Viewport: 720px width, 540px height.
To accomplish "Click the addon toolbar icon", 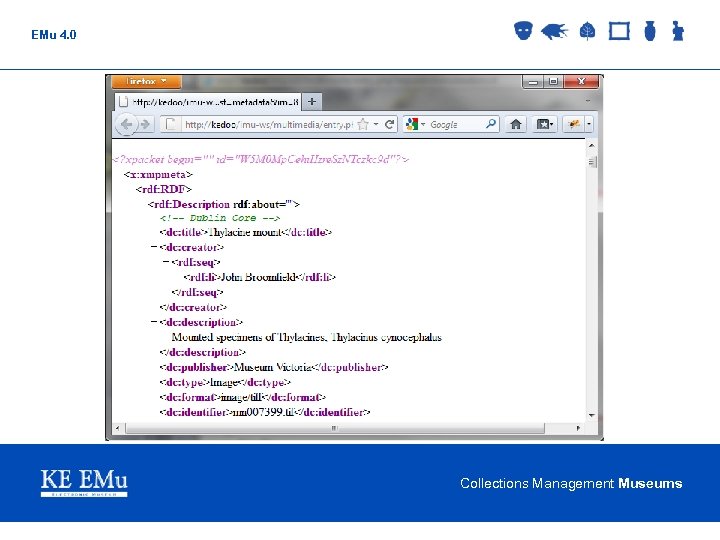I will pos(574,124).
